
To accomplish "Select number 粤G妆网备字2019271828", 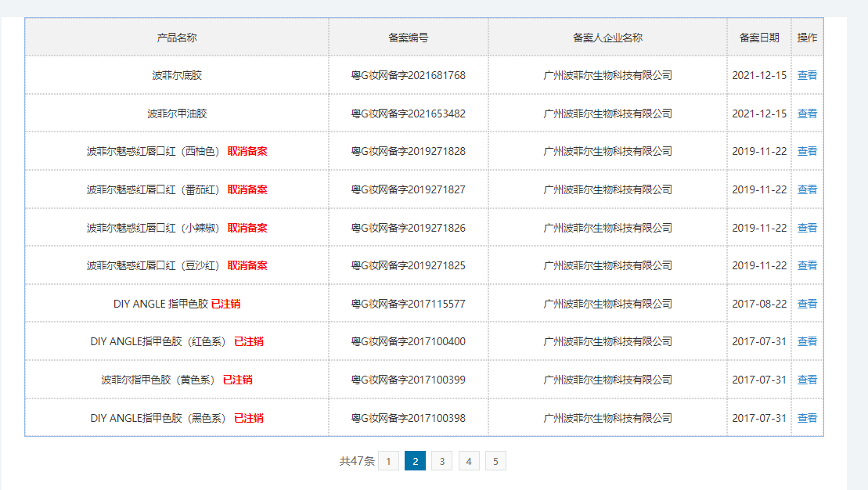I will pyautogui.click(x=408, y=151).
